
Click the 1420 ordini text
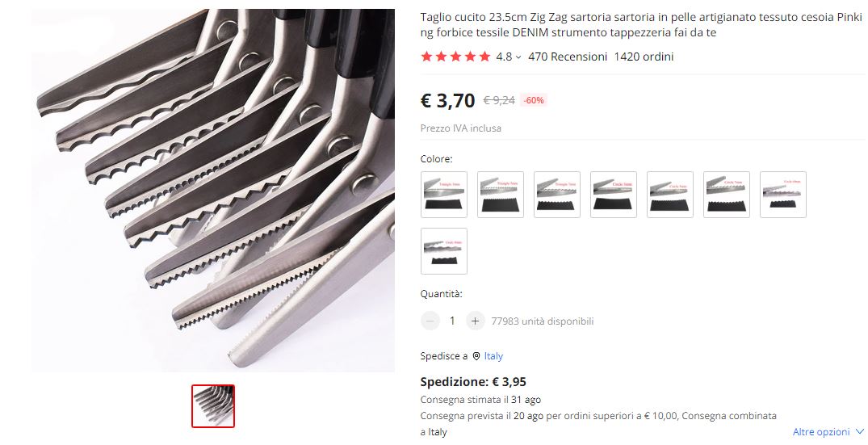coord(644,57)
